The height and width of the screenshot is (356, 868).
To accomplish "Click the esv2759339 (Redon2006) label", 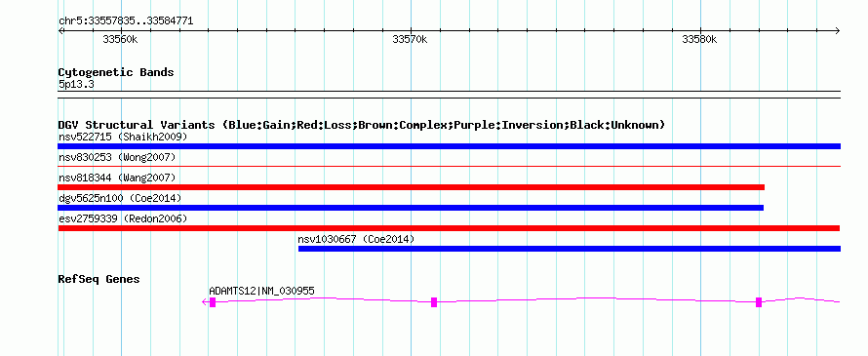I will (123, 218).
